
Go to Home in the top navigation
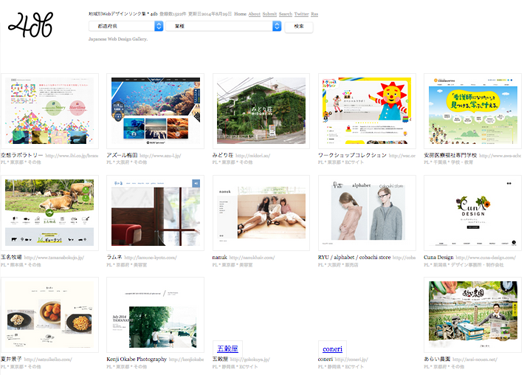(x=240, y=14)
